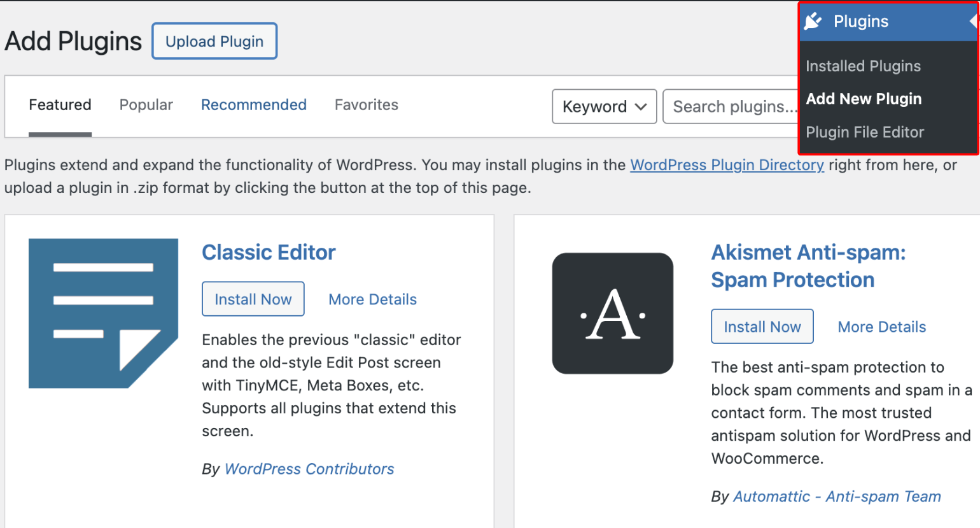The height and width of the screenshot is (528, 980).
Task: Install the Classic Editor plugin
Action: point(253,299)
